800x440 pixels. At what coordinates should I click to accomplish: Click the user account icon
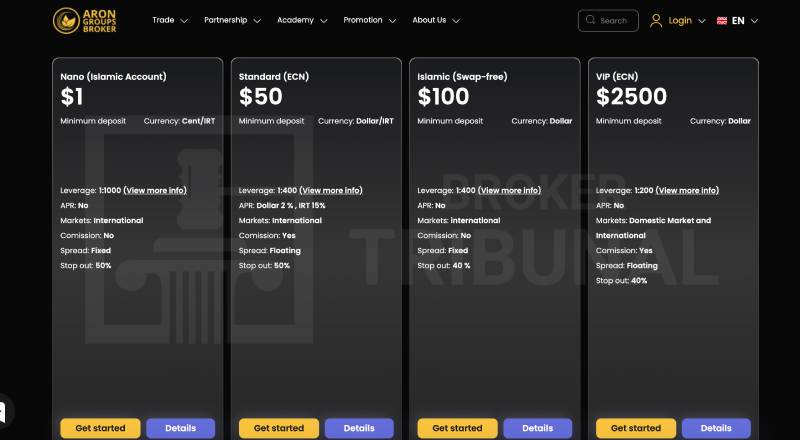[x=656, y=20]
